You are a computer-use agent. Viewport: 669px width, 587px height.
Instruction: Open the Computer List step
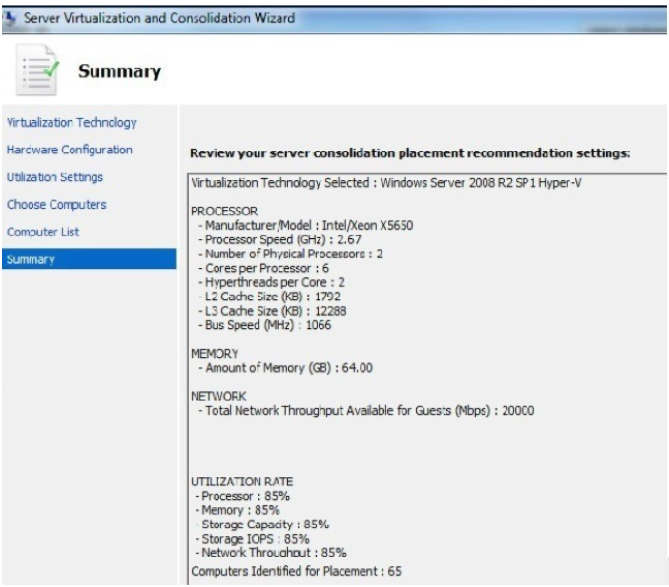(43, 232)
